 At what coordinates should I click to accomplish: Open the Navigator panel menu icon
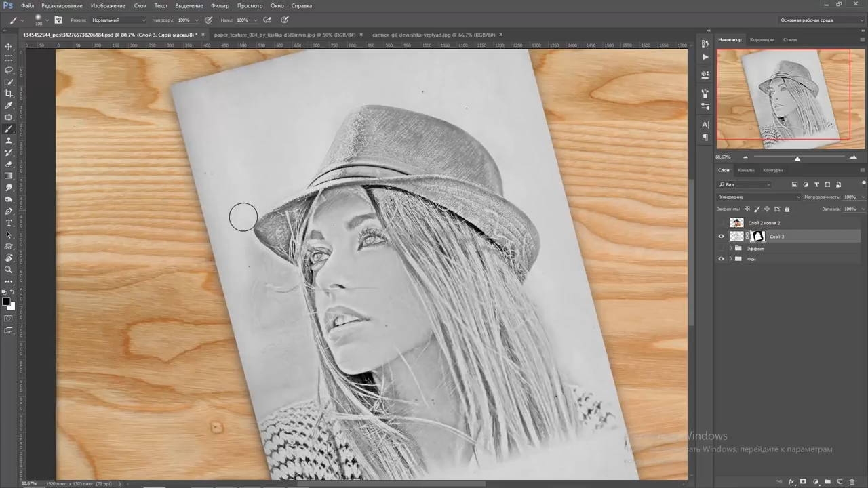[x=863, y=40]
